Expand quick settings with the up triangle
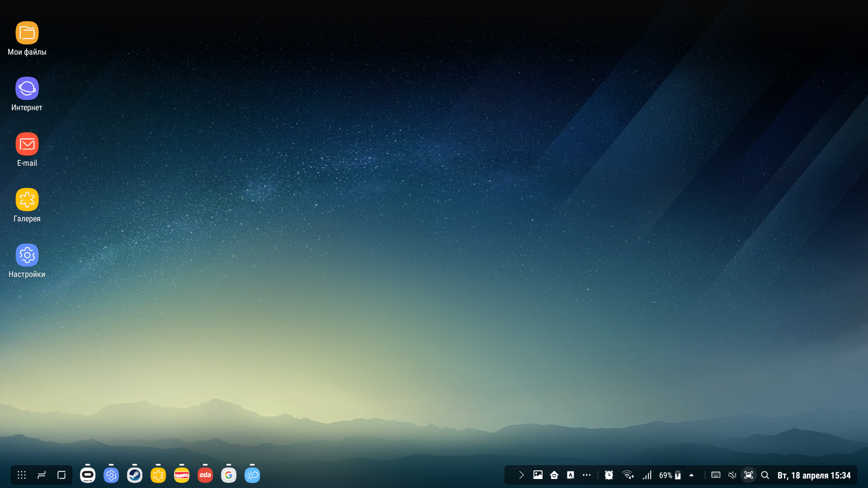Image resolution: width=868 pixels, height=488 pixels. point(691,475)
